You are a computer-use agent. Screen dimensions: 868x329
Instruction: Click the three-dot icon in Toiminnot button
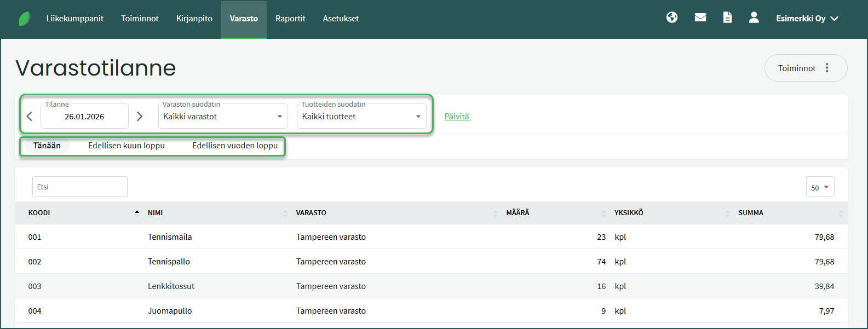click(827, 68)
